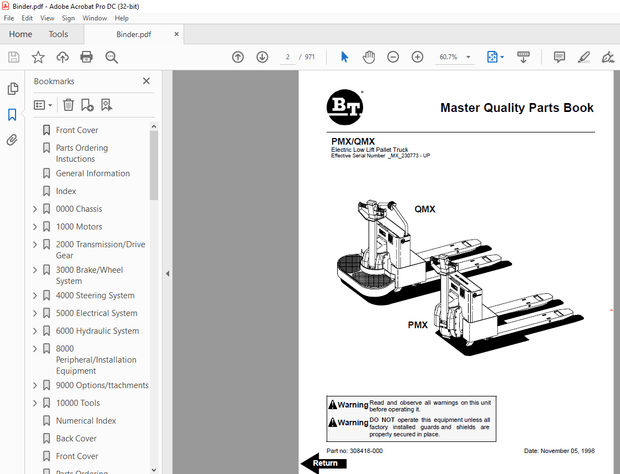Viewport: 620px width, 474px height.
Task: Click the Print file icon
Action: (x=87, y=57)
